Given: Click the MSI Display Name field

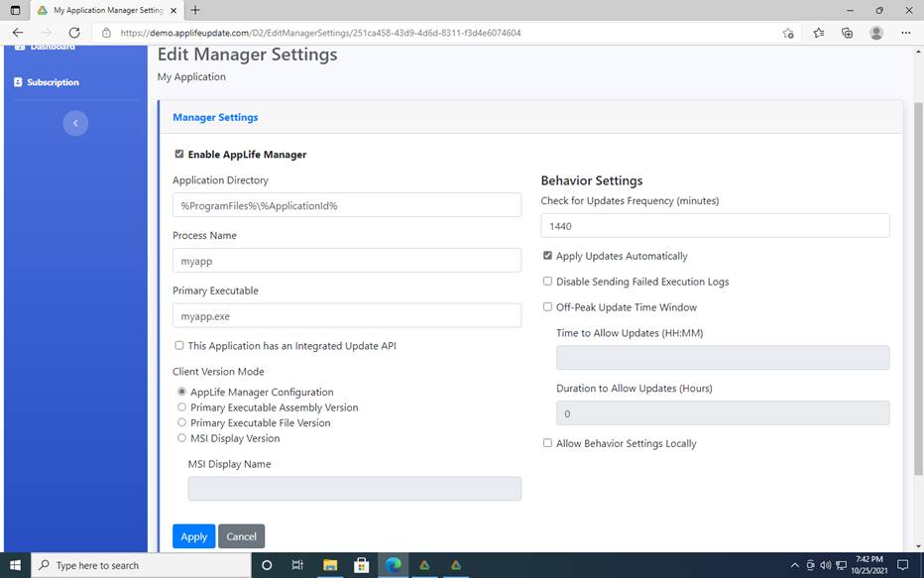Looking at the screenshot, I should (x=354, y=489).
